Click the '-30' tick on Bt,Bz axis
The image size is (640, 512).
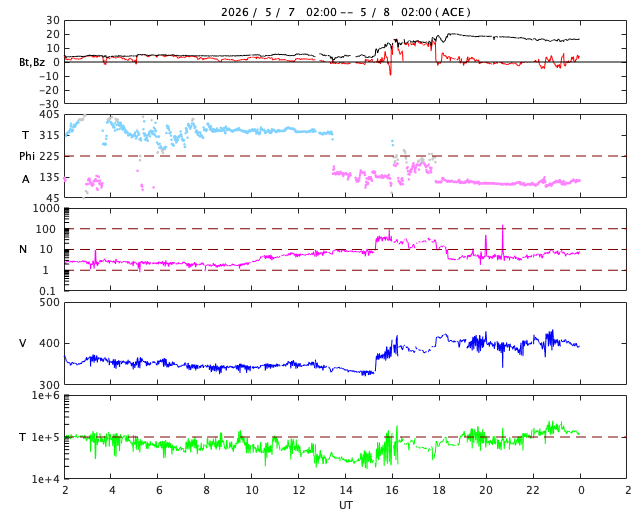click(49, 104)
